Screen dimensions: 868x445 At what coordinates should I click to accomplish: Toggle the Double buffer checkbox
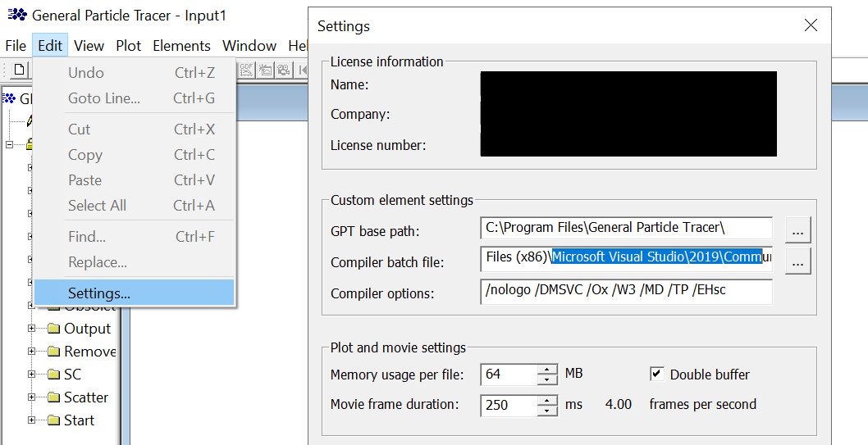point(656,375)
